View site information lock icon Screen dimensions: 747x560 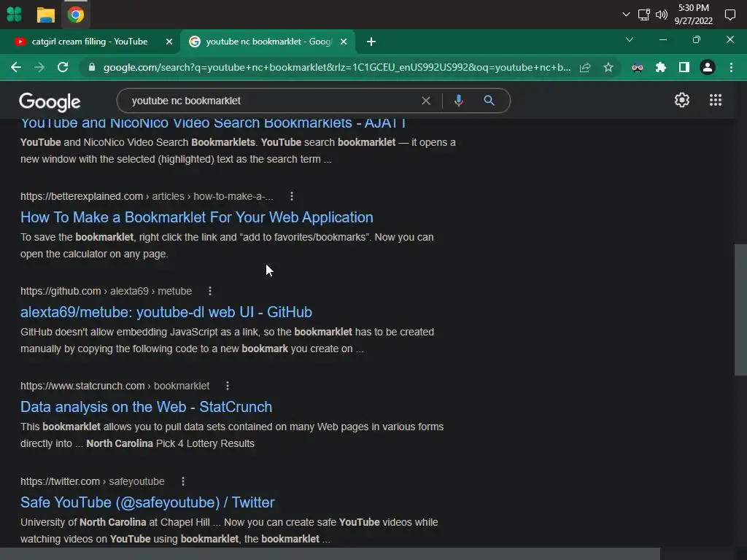tap(92, 67)
